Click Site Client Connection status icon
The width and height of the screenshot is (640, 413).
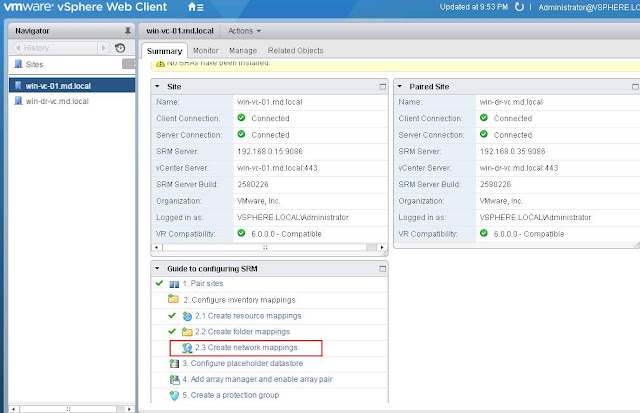coord(241,118)
